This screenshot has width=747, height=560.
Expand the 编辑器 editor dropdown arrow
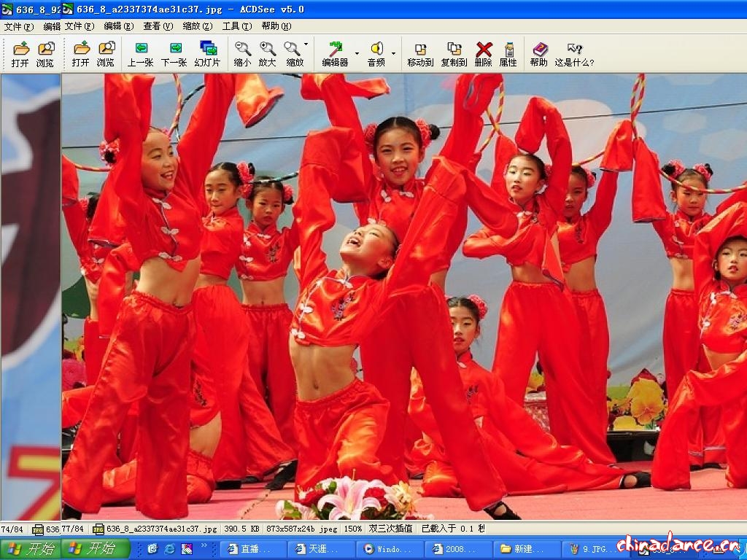pos(357,53)
